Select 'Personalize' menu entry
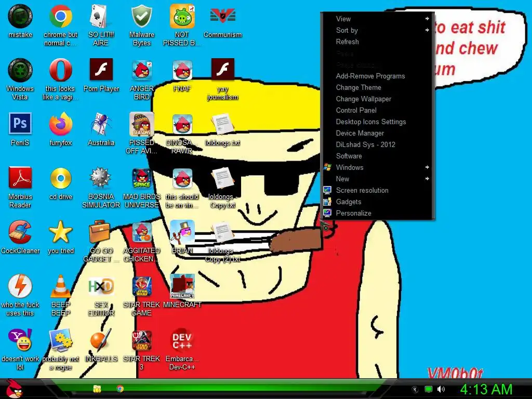The width and height of the screenshot is (532, 399). tap(377, 213)
